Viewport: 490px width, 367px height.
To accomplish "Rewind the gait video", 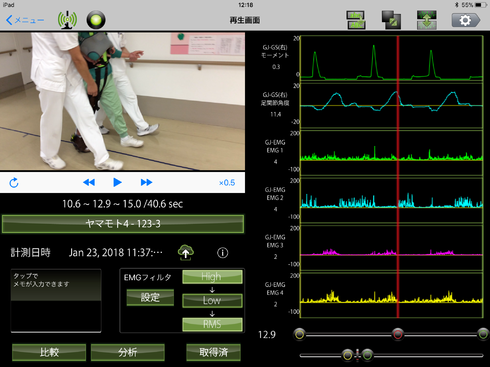I will (x=89, y=182).
